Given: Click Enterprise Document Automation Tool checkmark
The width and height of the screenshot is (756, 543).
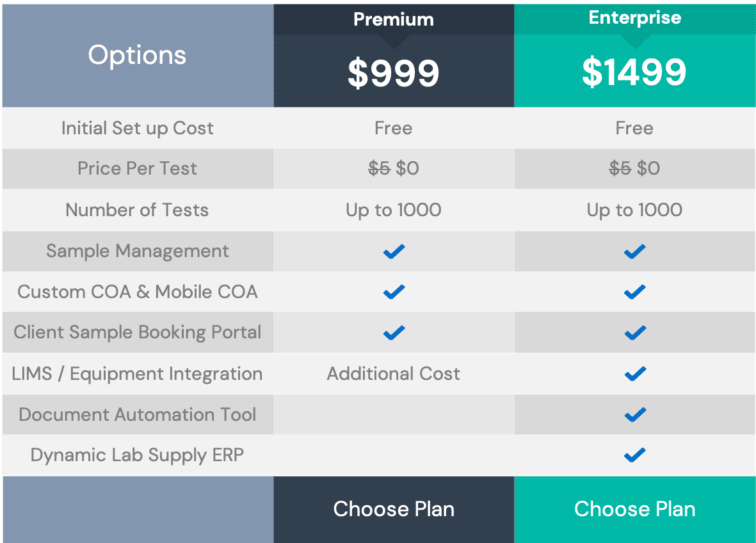Looking at the screenshot, I should coord(635,414).
